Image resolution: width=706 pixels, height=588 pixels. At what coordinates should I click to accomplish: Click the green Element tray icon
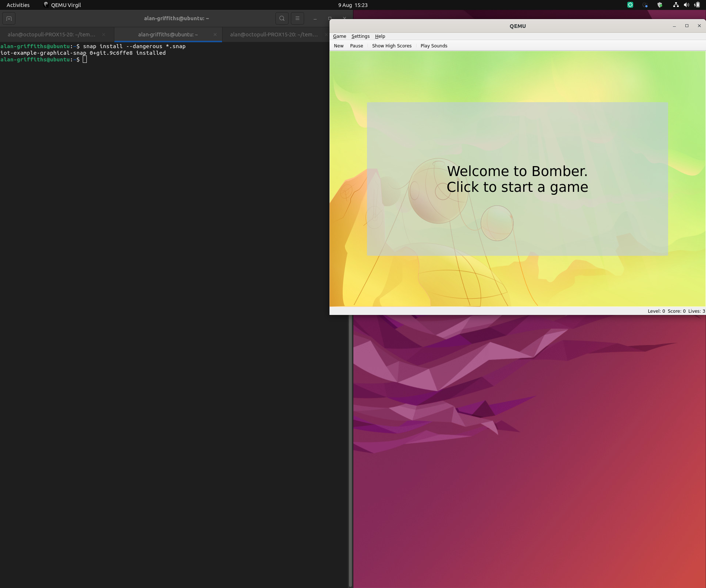(x=630, y=5)
